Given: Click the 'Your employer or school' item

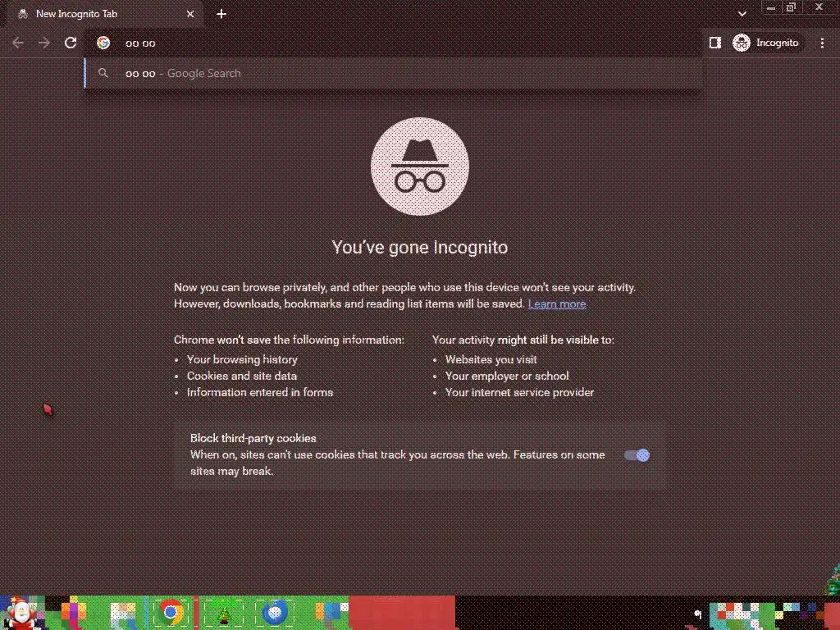Looking at the screenshot, I should [x=507, y=376].
